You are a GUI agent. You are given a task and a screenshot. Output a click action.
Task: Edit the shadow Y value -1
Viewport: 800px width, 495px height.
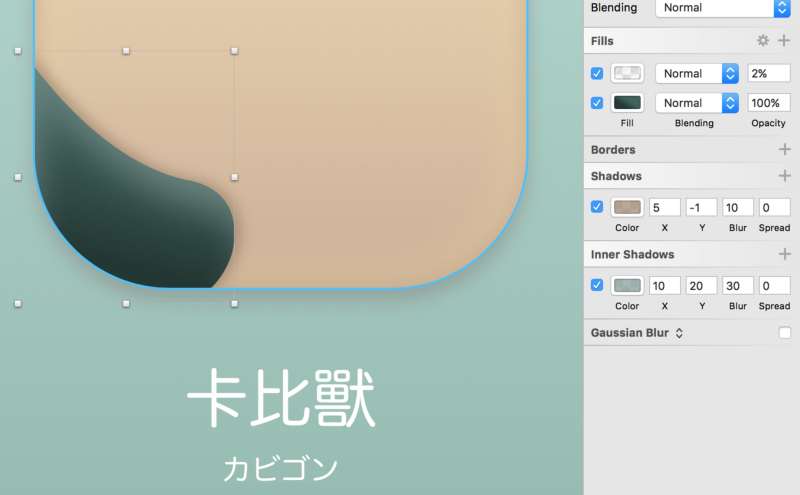pyautogui.click(x=701, y=207)
